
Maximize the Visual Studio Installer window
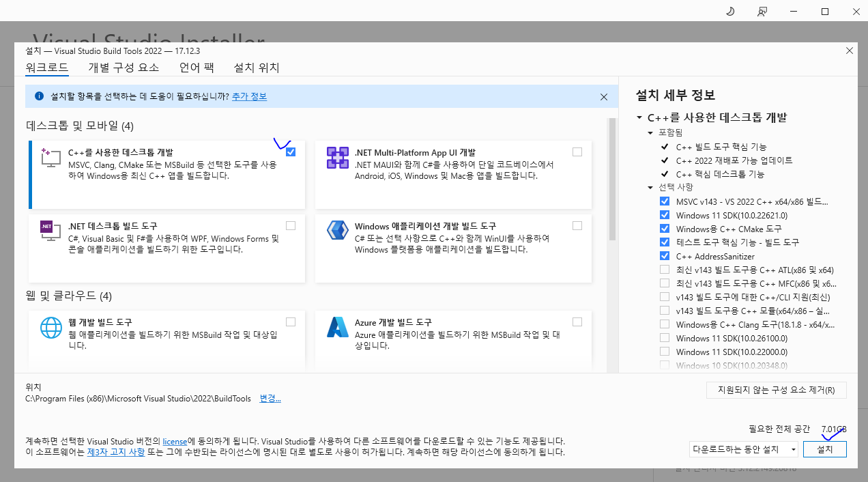[824, 12]
